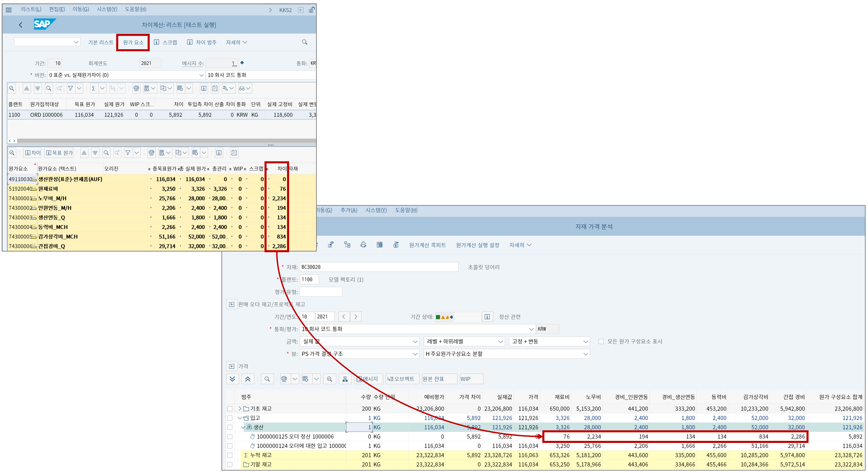Open the search magnifier in the list header
The width and height of the screenshot is (868, 473).
coord(304,42)
